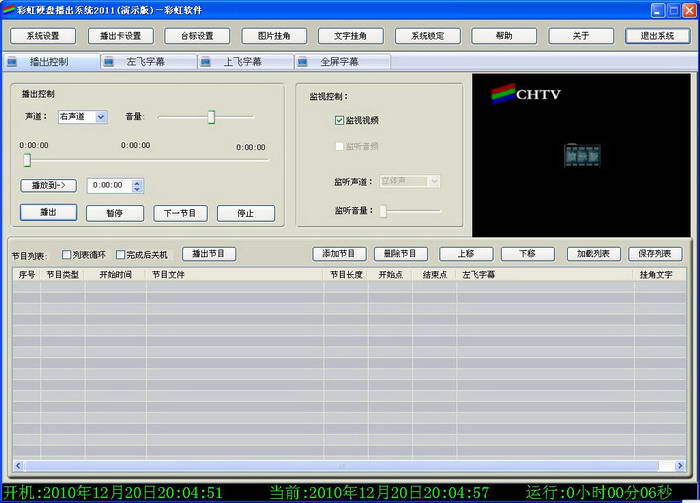This screenshot has height=503, width=700.
Task: Click the 运行 running time status text
Action: tap(599, 493)
